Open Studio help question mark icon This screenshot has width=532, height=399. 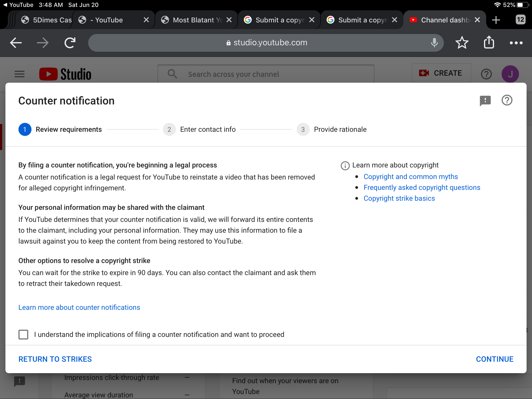(486, 74)
